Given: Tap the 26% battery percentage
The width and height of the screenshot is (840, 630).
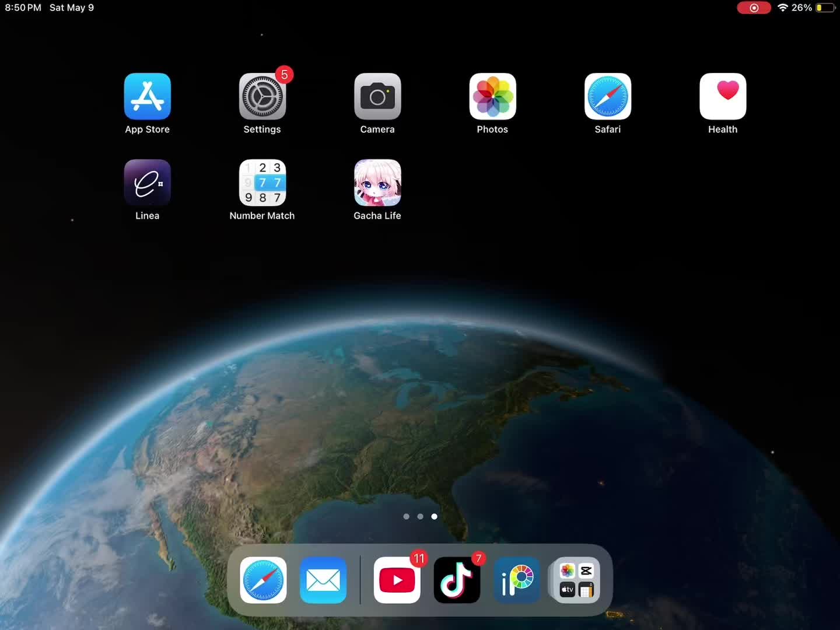Looking at the screenshot, I should tap(801, 8).
